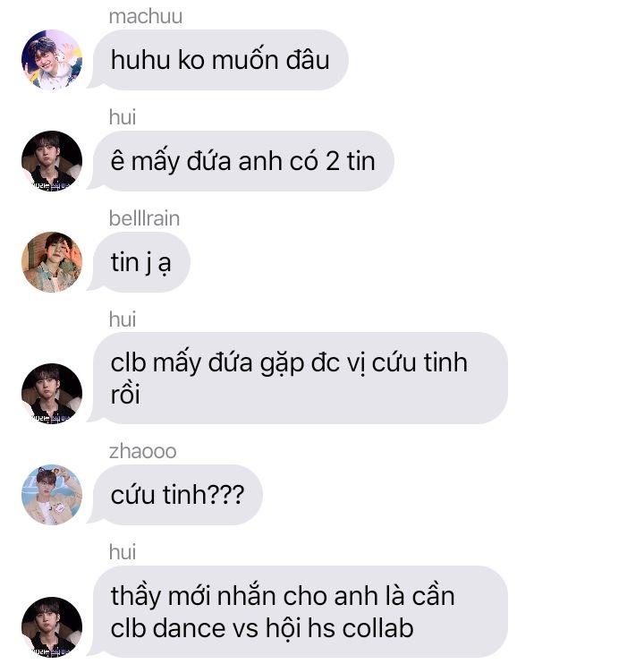Click the word "rồi" in hui's message
This screenshot has width=644, height=664.
(125, 395)
